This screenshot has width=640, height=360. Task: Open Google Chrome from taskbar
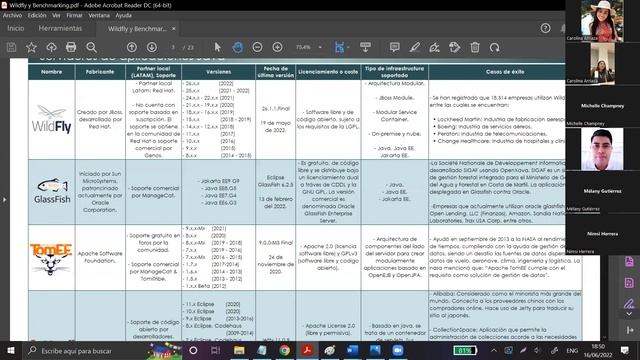pyautogui.click(x=284, y=351)
